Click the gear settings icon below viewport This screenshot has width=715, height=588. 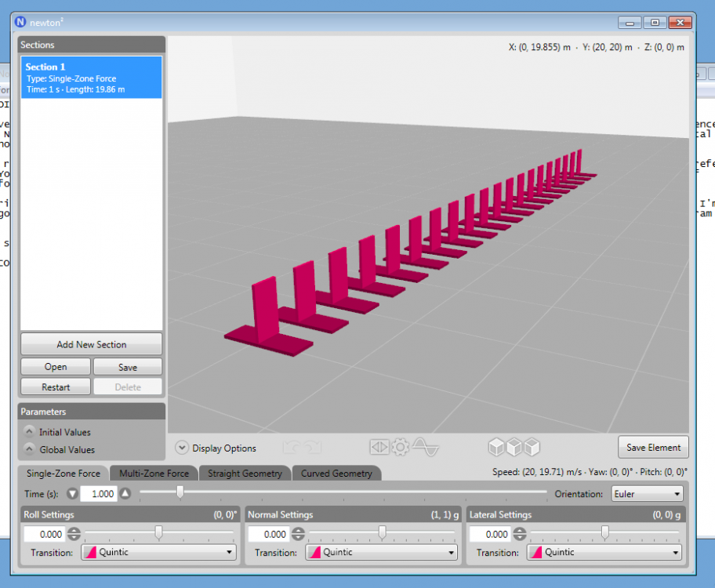click(x=401, y=447)
